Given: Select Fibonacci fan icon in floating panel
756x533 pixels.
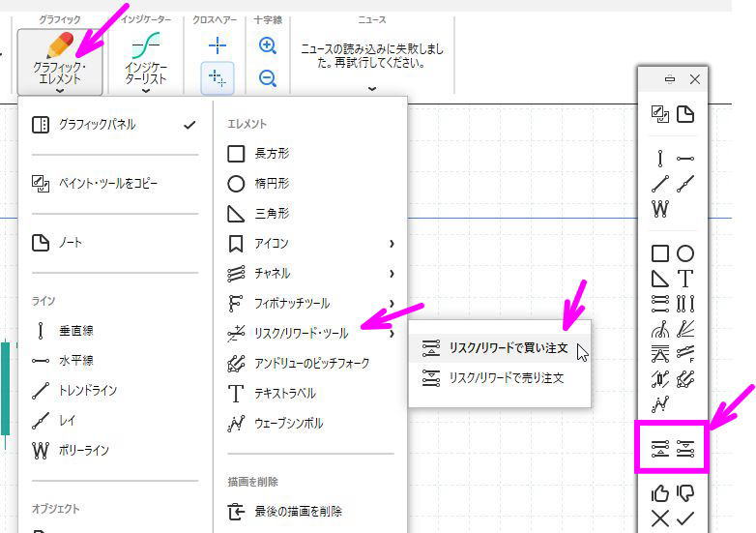Looking at the screenshot, I should pos(685,329).
